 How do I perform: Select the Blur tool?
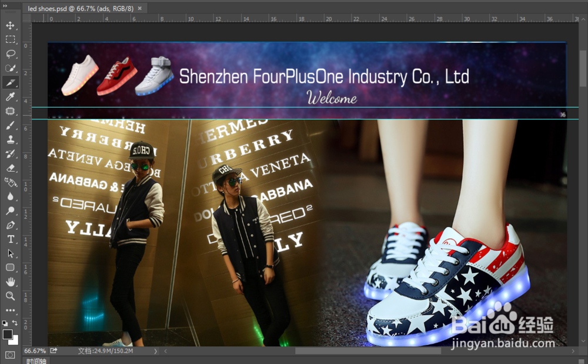pos(10,196)
